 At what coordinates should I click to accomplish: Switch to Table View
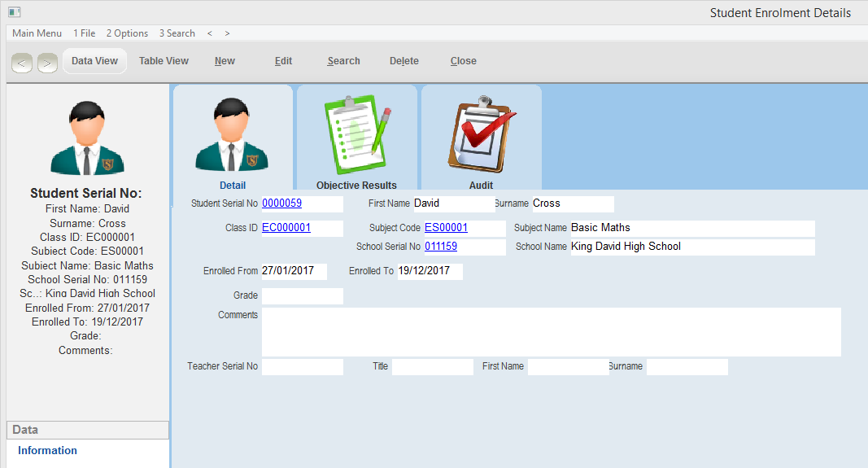click(x=164, y=61)
